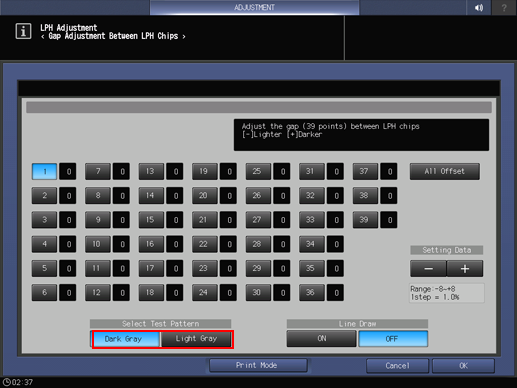Increase setting data with plus button
This screenshot has height=388, width=517.
[465, 269]
